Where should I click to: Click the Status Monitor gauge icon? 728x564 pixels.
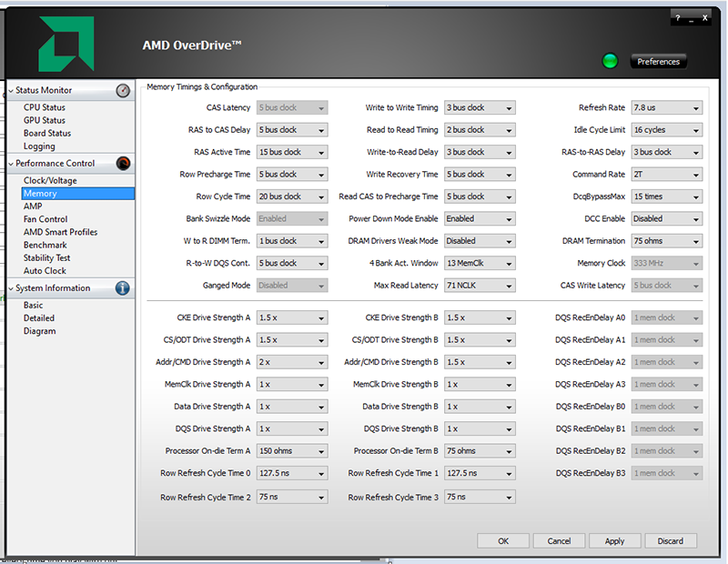pos(123,91)
